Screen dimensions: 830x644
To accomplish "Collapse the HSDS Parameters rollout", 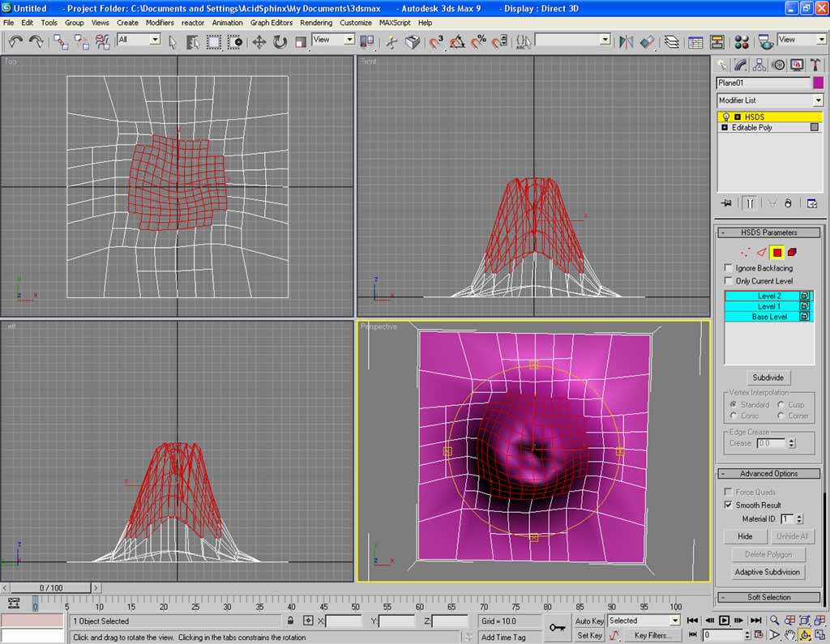I will [x=768, y=232].
